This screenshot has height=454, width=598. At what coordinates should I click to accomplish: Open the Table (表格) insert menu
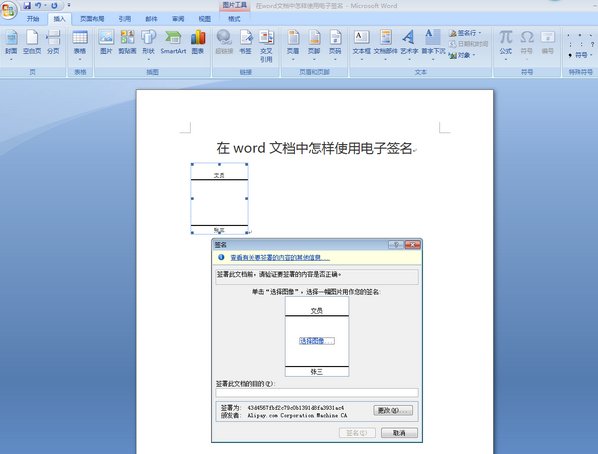click(x=80, y=44)
